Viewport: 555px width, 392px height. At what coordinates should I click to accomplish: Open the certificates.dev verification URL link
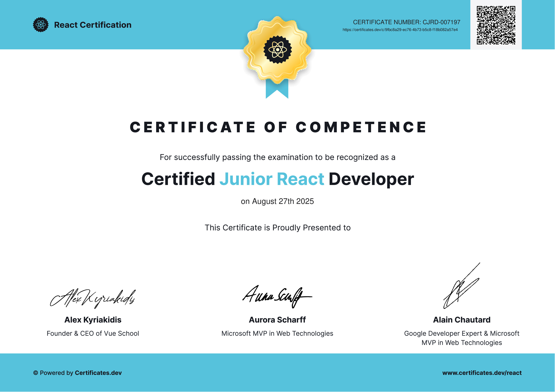point(400,30)
